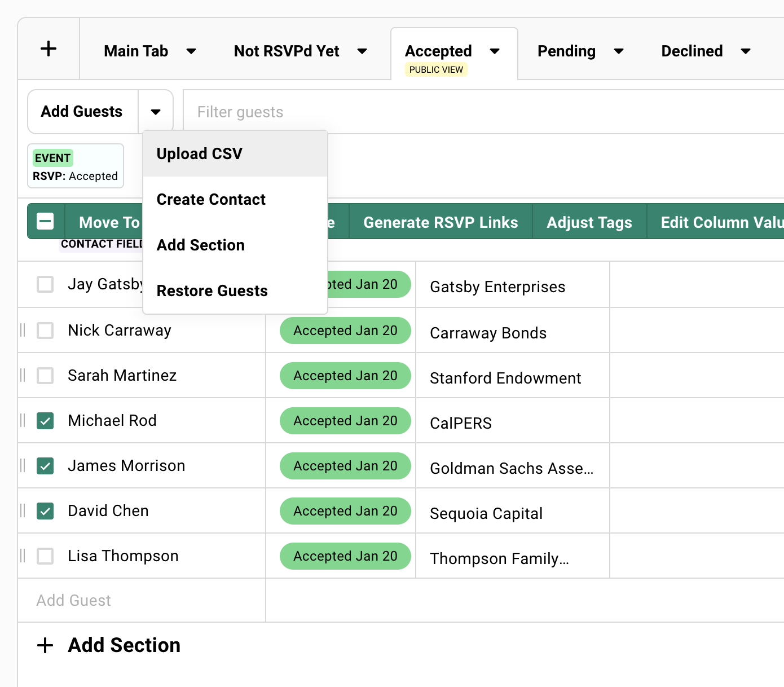
Task: Click the plus icon to add a new tab
Action: coord(49,49)
